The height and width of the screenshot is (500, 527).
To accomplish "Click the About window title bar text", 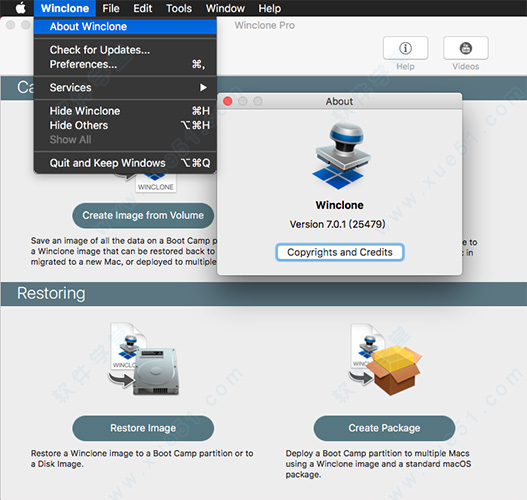I will coord(339,101).
